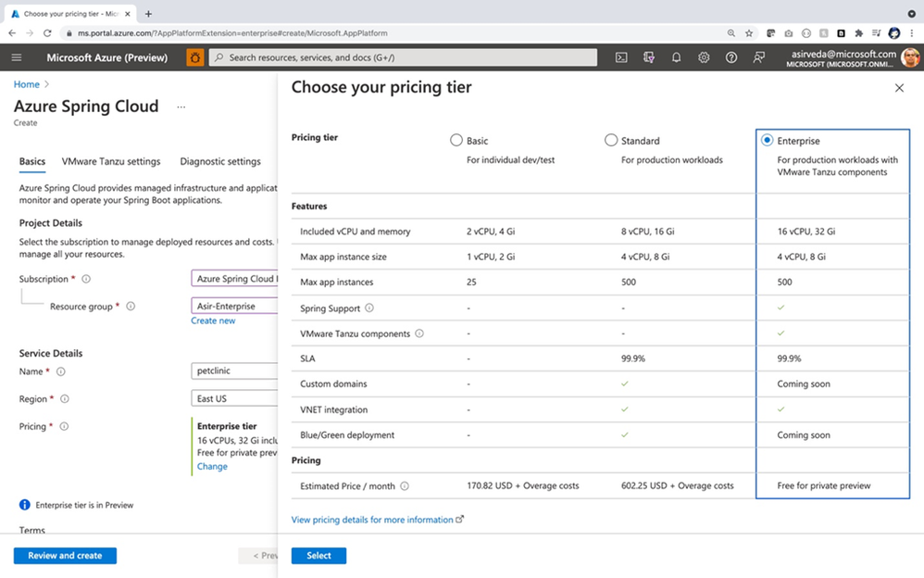Image resolution: width=924 pixels, height=578 pixels.
Task: Click the Name field containing petclinic
Action: pos(234,371)
